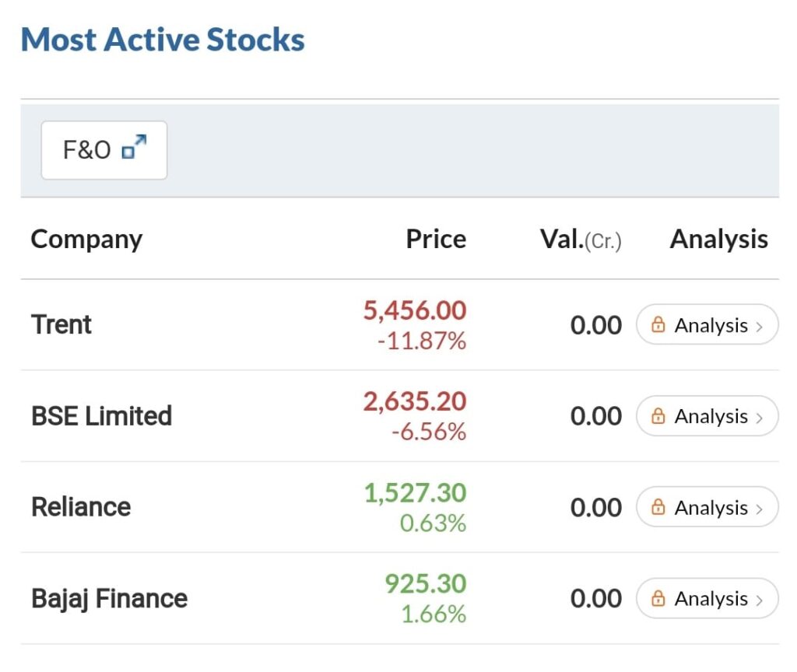The width and height of the screenshot is (797, 672).
Task: Open the Trent company link
Action: (61, 324)
